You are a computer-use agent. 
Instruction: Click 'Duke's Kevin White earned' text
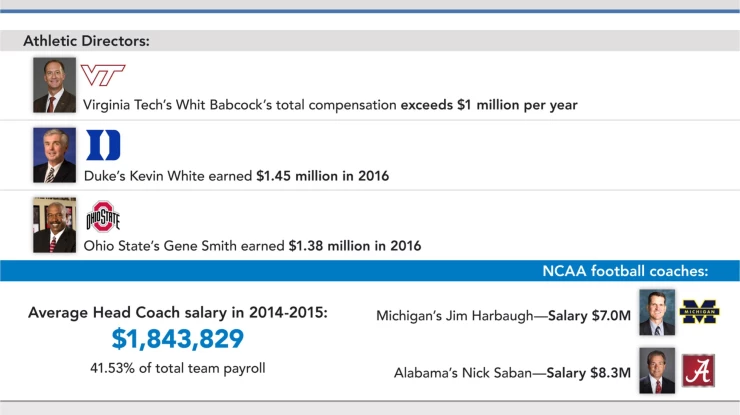point(168,176)
